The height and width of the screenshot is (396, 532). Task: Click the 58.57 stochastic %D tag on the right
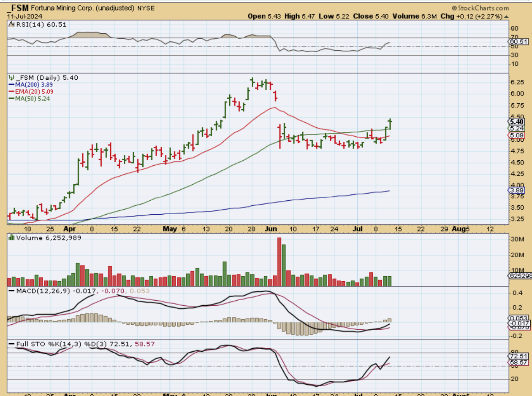tap(518, 363)
